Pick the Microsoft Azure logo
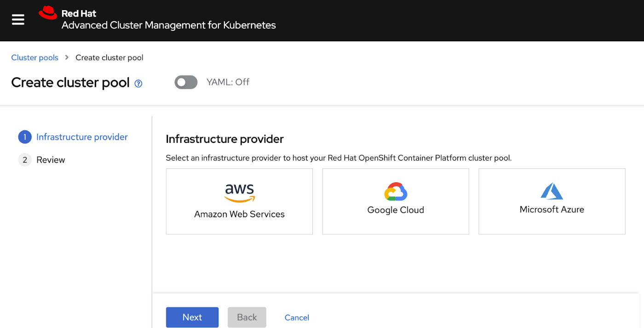Viewport: 644px width, 328px height. pos(552,191)
